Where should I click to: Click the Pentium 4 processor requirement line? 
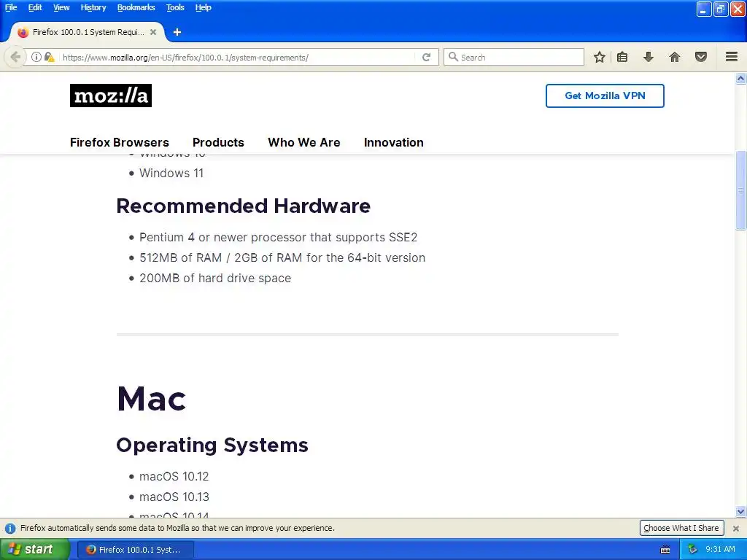click(x=278, y=237)
